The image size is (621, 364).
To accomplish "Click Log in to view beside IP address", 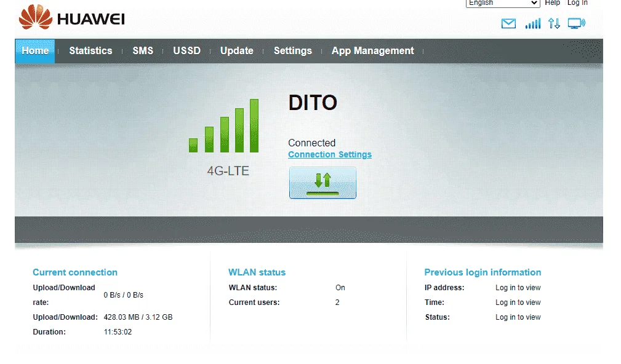I will point(518,288).
